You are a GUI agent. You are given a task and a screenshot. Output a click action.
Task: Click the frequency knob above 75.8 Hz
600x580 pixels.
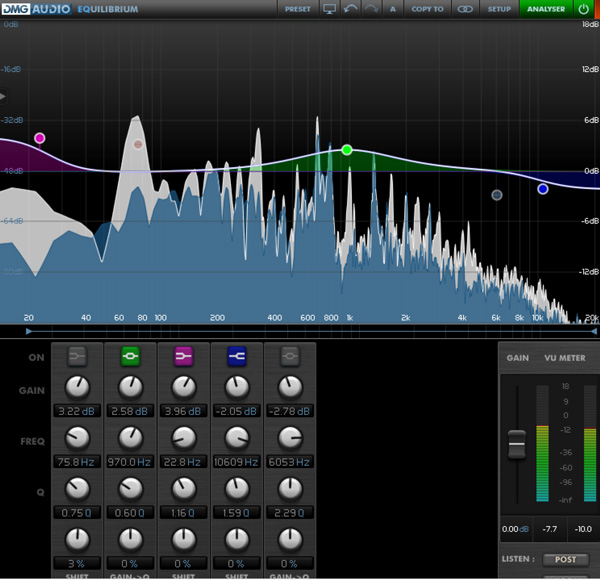(x=77, y=438)
